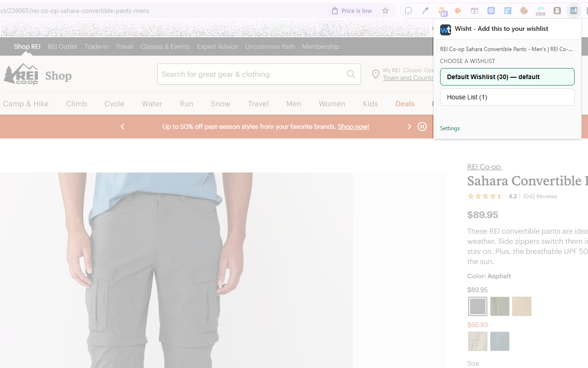This screenshot has width=588, height=368.
Task: Select Default Wishlist (30) in Wisht popup
Action: tap(507, 77)
